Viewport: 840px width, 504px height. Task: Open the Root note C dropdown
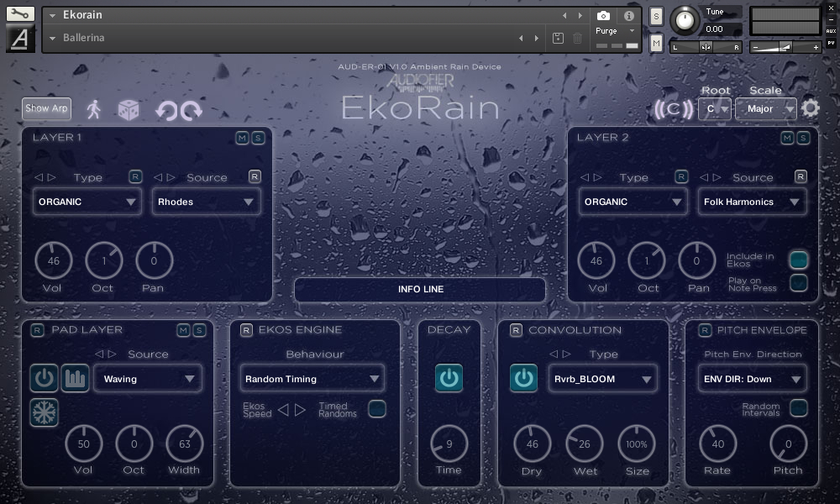[x=715, y=108]
